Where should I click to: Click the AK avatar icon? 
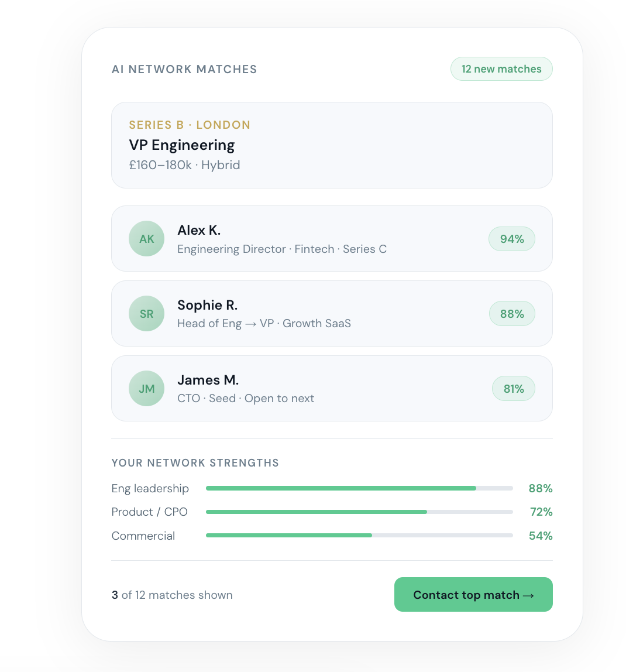coord(146,239)
